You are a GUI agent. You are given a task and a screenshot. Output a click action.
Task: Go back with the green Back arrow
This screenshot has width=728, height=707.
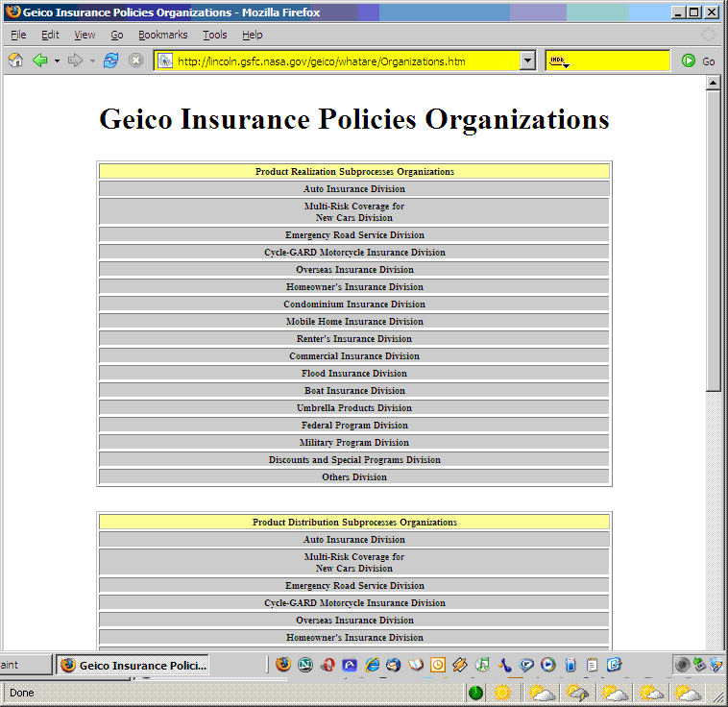40,61
